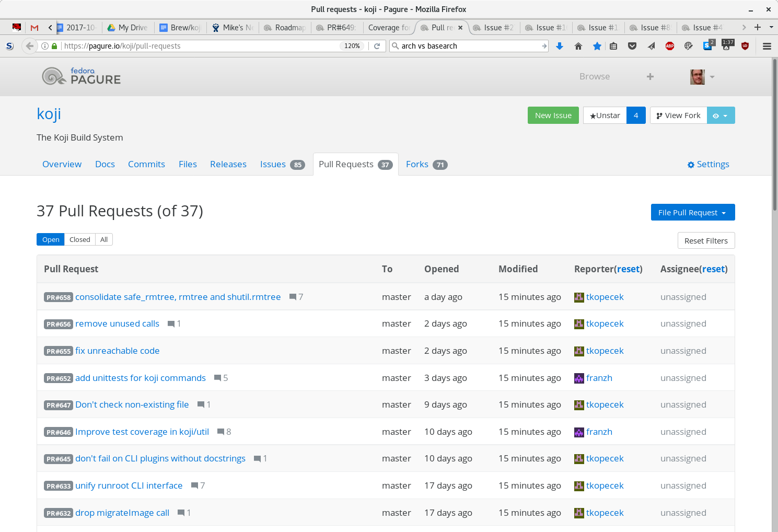Click the bookmark star icon in toolbar
Image resolution: width=778 pixels, height=532 pixels.
pos(597,46)
